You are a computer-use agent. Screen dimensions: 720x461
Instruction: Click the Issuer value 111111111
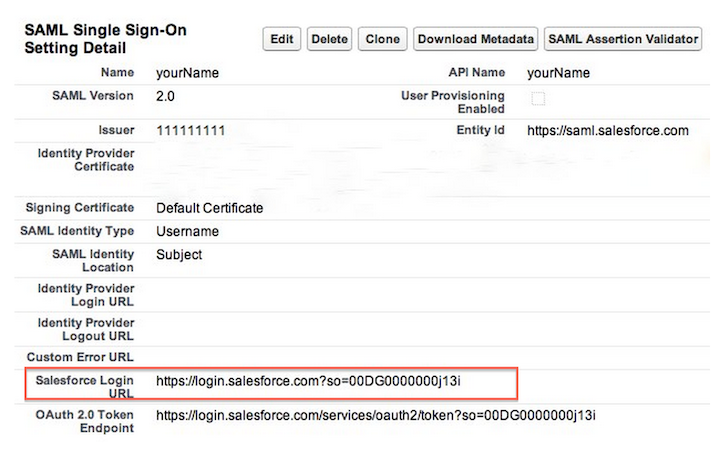tap(190, 131)
